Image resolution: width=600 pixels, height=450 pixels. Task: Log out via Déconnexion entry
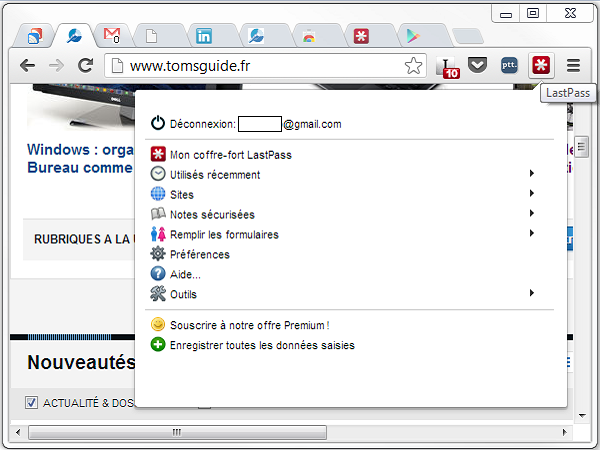point(255,124)
